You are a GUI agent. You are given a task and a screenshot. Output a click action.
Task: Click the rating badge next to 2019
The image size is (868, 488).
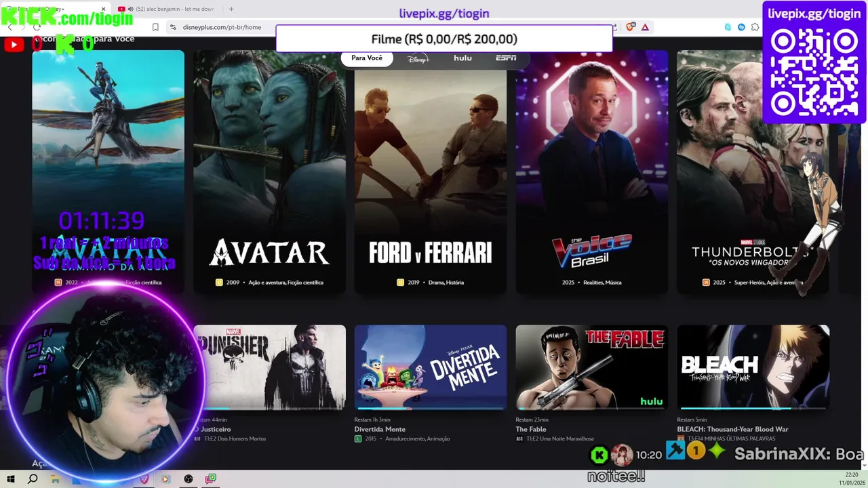pyautogui.click(x=401, y=282)
